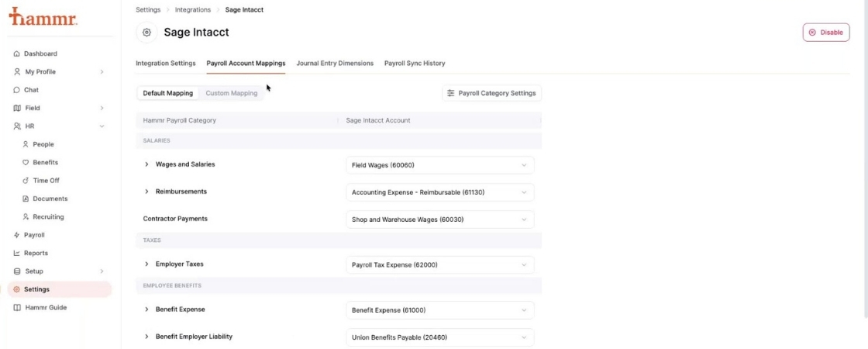Open the Reports menu item
This screenshot has width=868, height=349.
60,253
